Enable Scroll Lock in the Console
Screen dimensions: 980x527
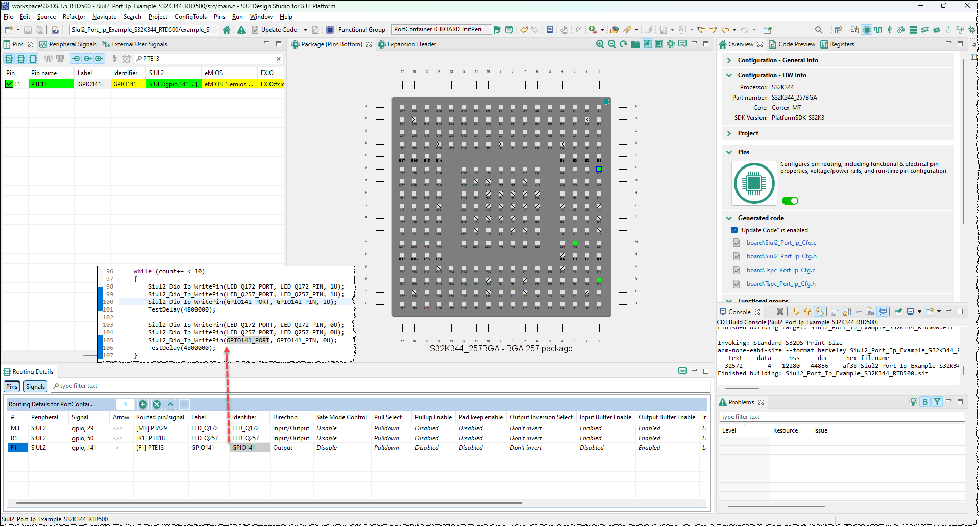pyautogui.click(x=846, y=312)
